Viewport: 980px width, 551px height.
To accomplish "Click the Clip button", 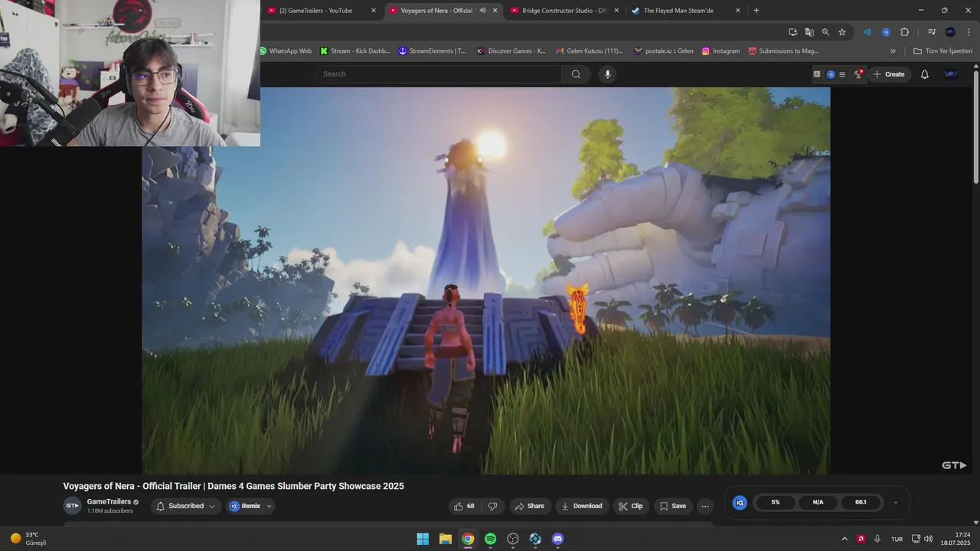I will coord(631,506).
